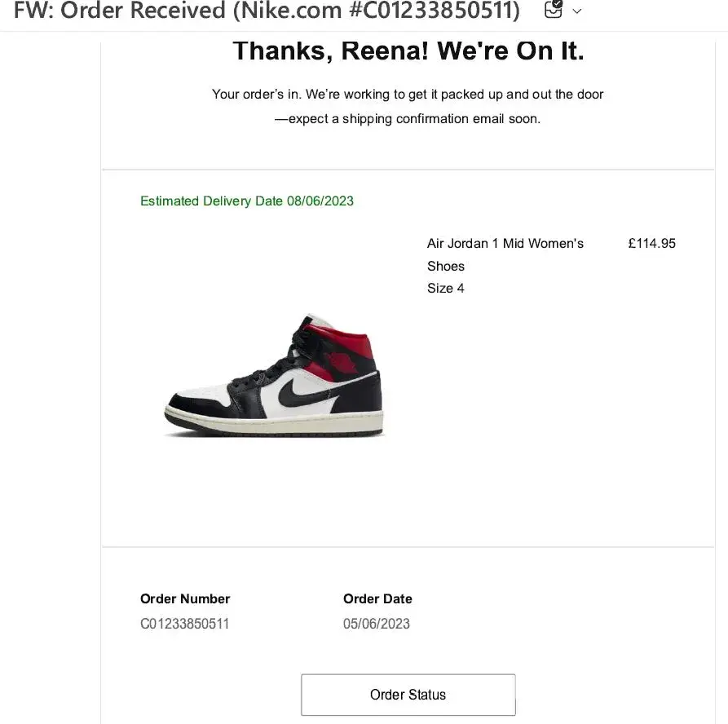Click the Air Jordan 1 Mid Women's title

(505, 243)
